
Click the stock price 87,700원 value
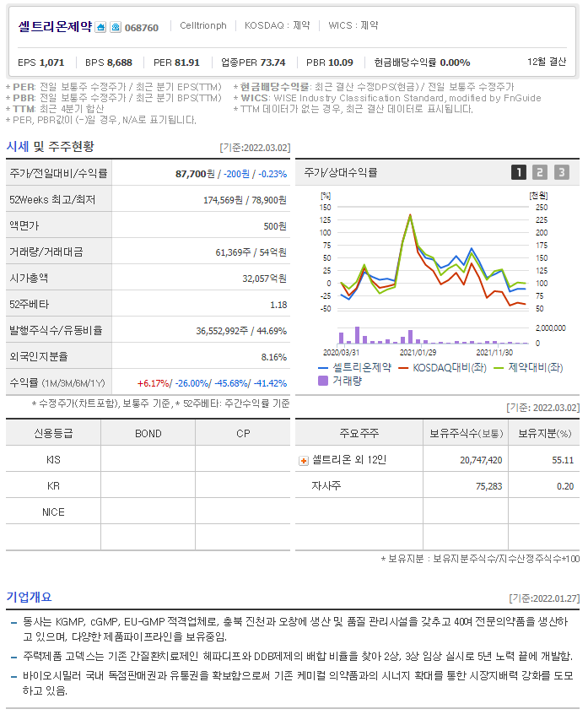point(195,174)
